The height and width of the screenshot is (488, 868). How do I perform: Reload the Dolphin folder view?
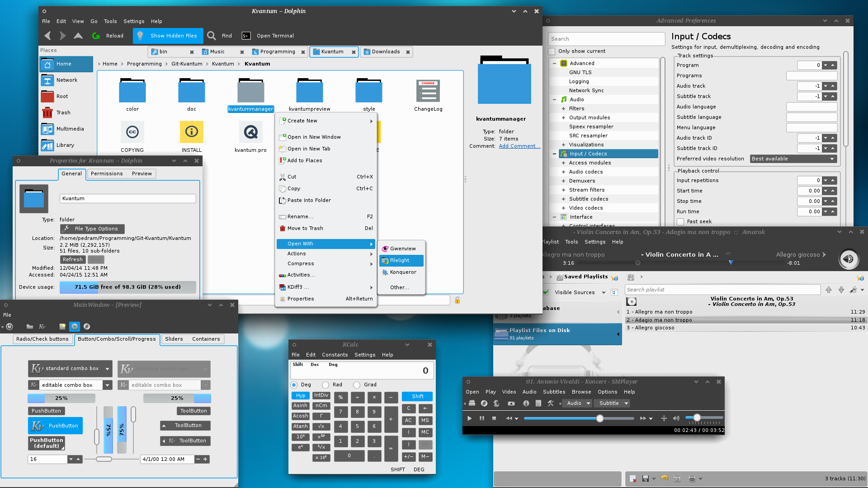(x=108, y=36)
